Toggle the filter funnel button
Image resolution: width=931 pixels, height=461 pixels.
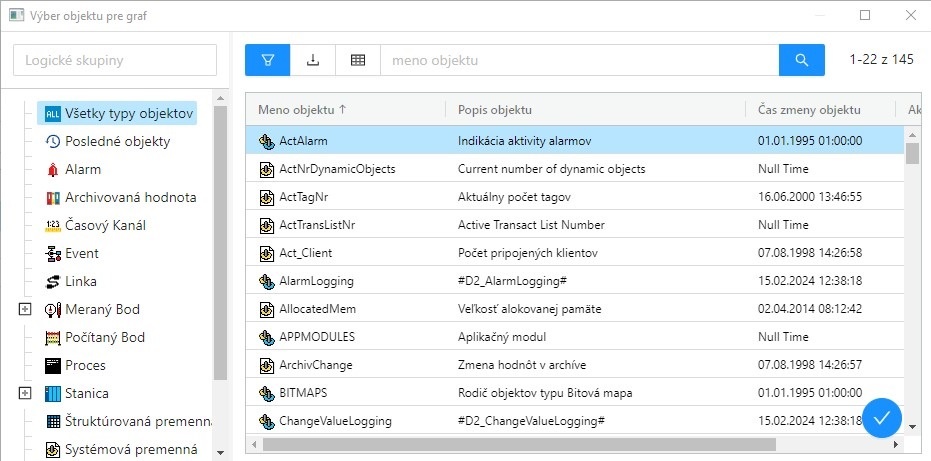coord(267,60)
